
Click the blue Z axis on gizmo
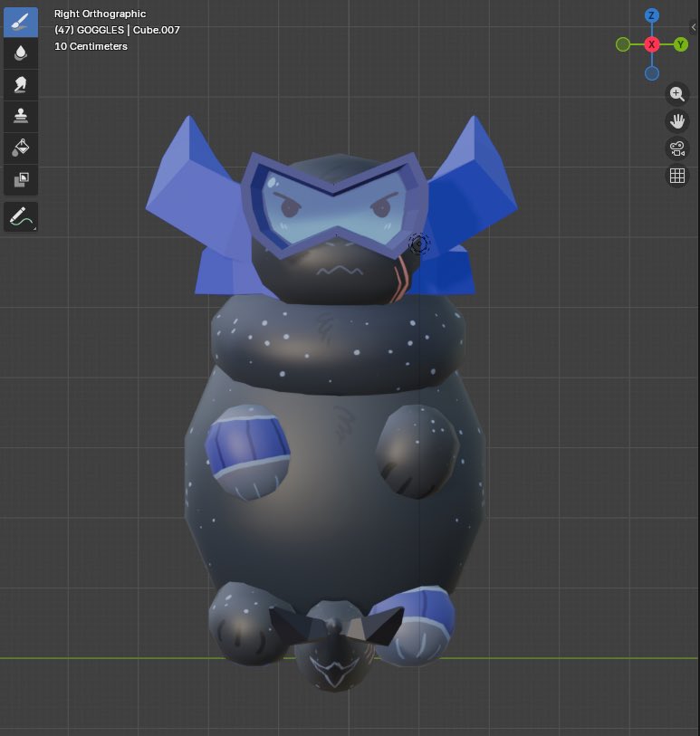point(651,15)
